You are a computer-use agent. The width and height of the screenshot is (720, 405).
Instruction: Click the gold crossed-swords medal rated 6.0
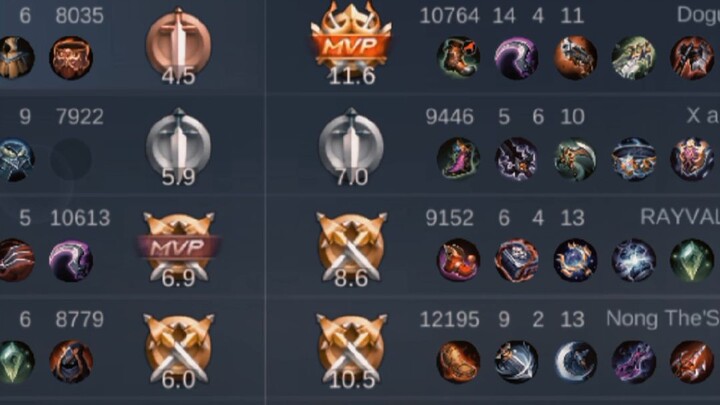pyautogui.click(x=179, y=351)
